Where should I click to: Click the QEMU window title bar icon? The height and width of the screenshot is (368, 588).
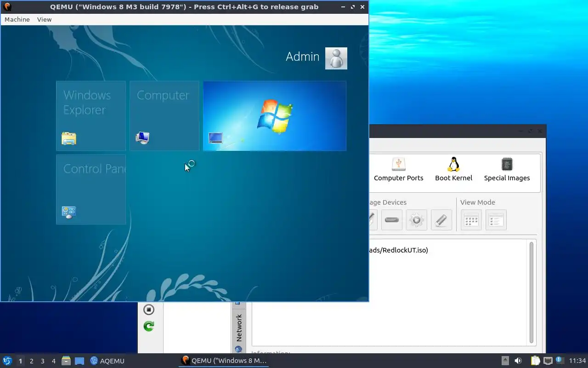pyautogui.click(x=7, y=7)
